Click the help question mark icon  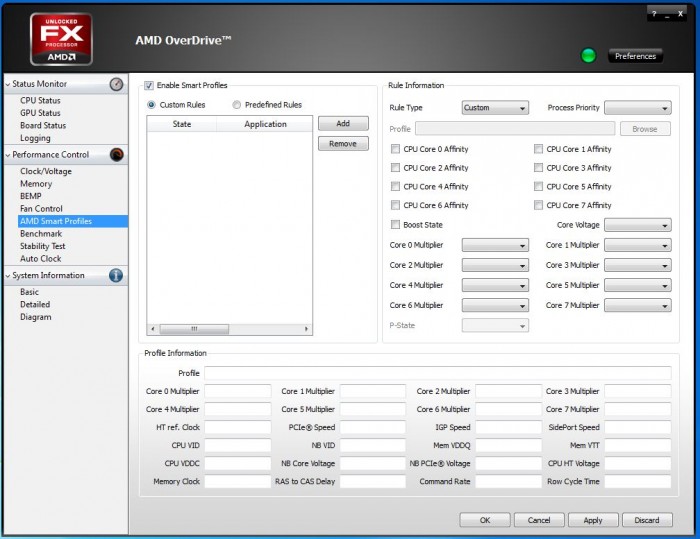(x=654, y=14)
